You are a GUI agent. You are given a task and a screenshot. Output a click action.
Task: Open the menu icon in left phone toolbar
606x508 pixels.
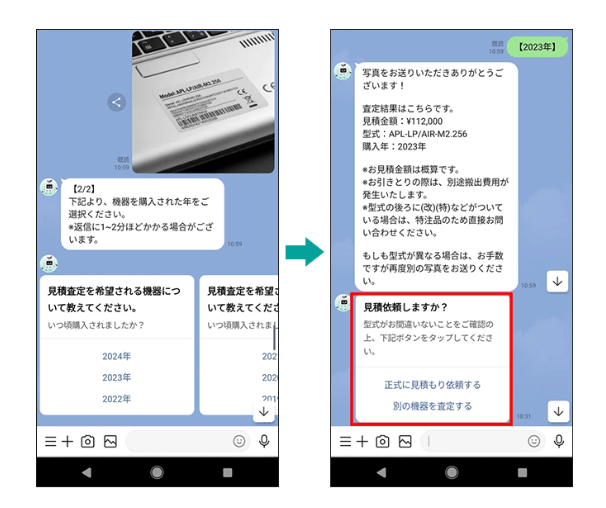click(51, 441)
